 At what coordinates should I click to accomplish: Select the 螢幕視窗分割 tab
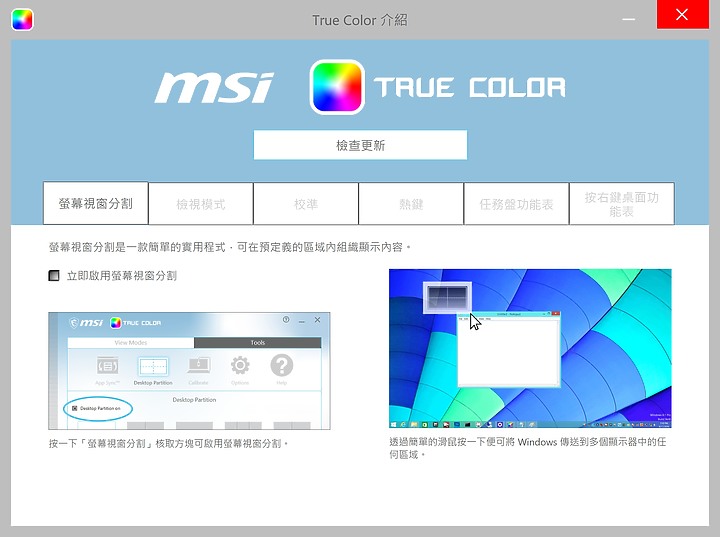[x=96, y=203]
